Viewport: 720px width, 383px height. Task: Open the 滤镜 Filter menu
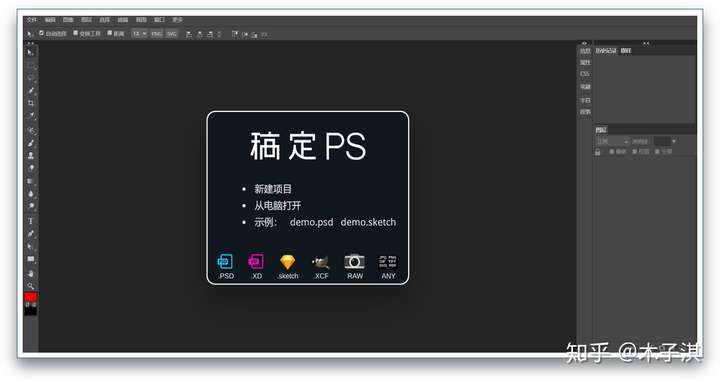click(123, 20)
